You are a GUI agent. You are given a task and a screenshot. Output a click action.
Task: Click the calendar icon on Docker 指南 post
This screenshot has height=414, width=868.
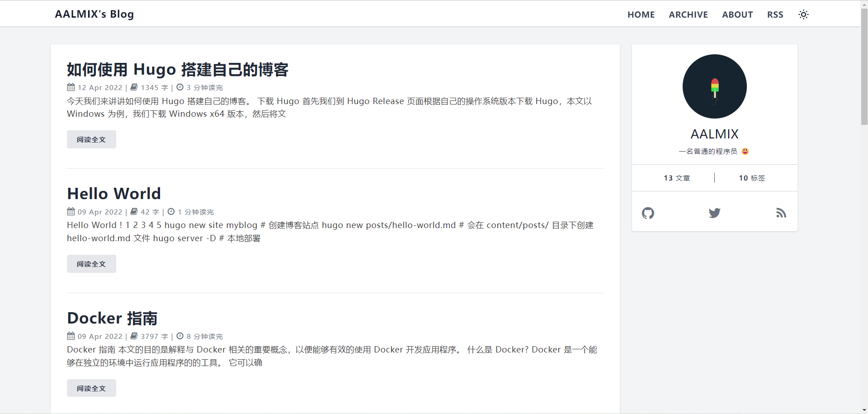click(x=71, y=336)
